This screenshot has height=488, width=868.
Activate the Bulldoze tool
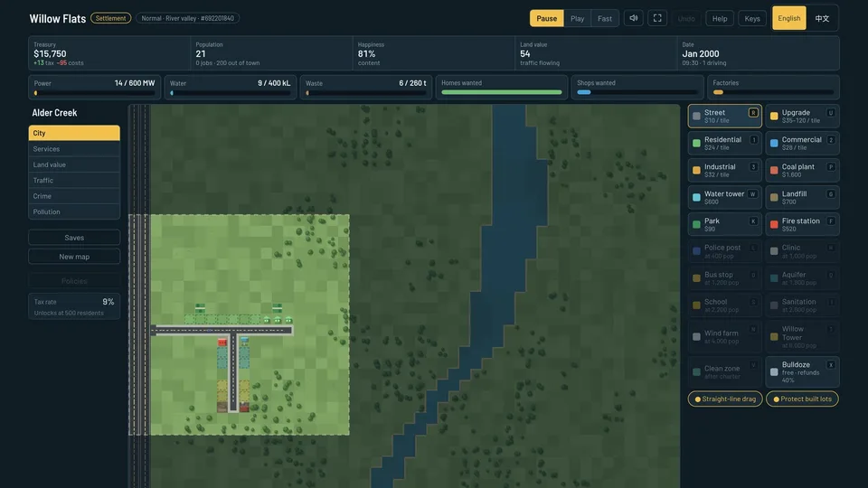click(802, 371)
